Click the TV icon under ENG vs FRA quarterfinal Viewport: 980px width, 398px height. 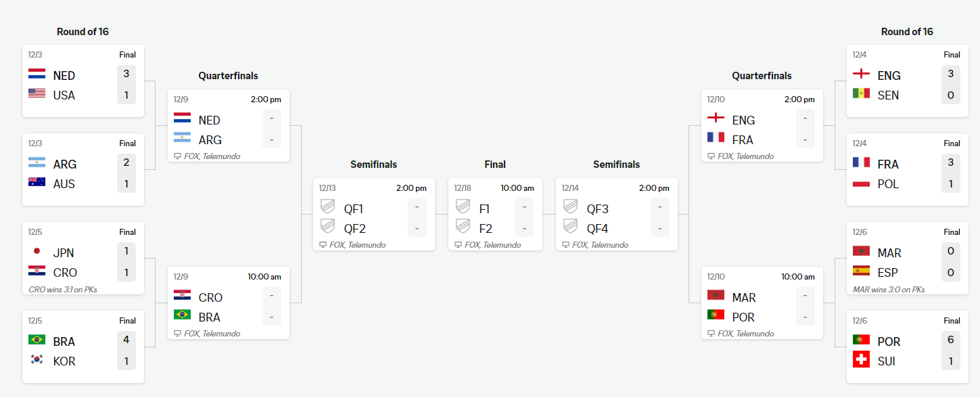click(x=711, y=156)
